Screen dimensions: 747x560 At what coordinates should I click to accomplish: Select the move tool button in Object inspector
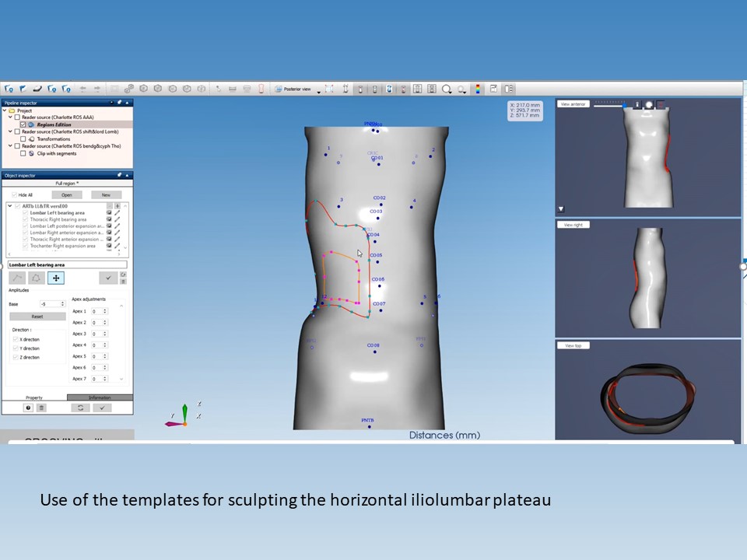pyautogui.click(x=56, y=278)
